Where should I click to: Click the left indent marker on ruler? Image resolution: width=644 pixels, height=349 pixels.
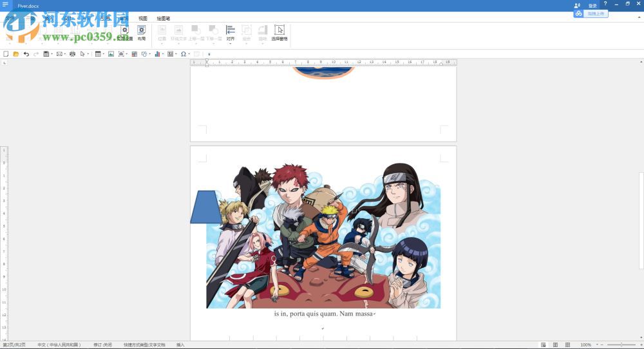pyautogui.click(x=207, y=64)
